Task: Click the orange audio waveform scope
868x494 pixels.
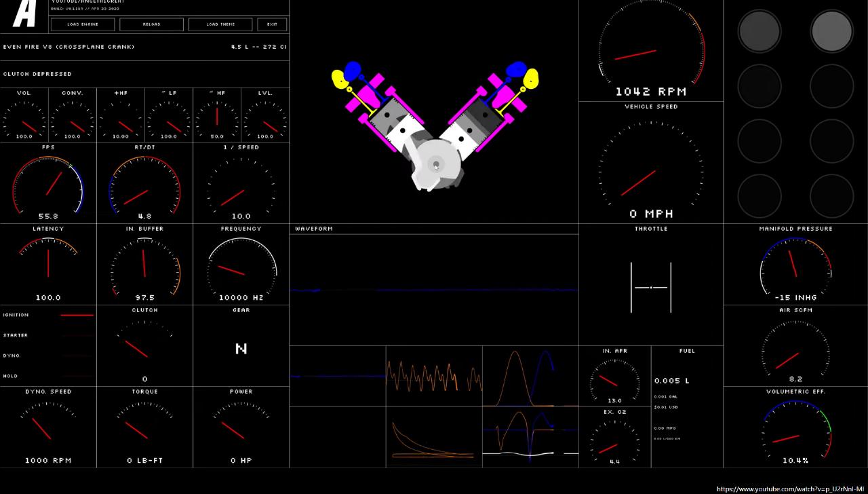Action: coord(434,377)
